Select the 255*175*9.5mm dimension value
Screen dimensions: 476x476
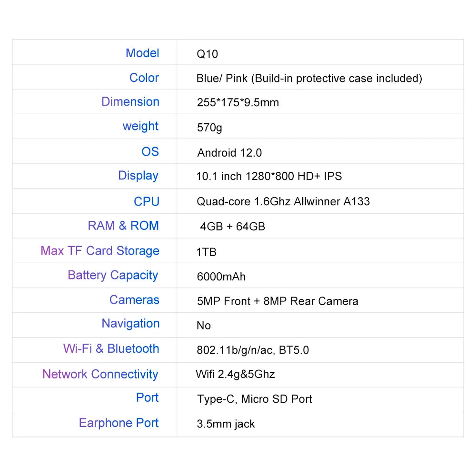tap(238, 102)
